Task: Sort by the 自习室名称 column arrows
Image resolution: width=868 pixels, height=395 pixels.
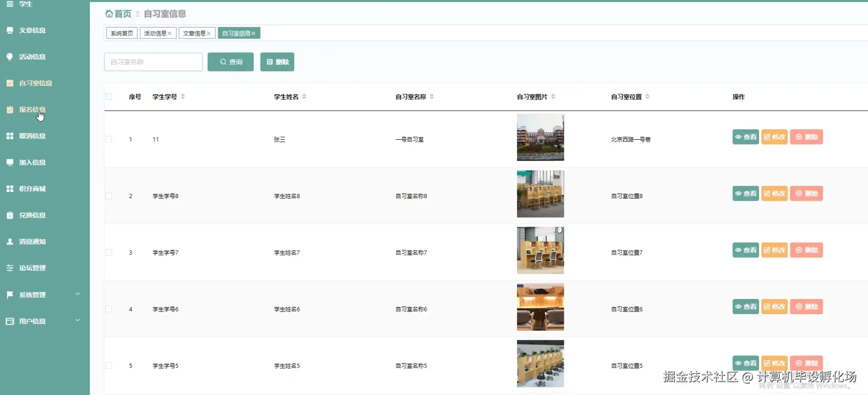Action: click(432, 96)
